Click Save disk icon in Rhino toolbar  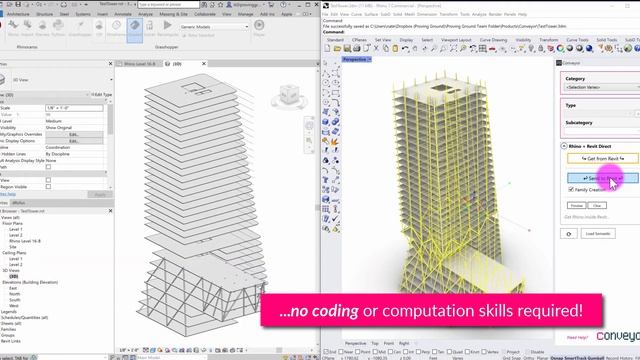tap(347, 49)
